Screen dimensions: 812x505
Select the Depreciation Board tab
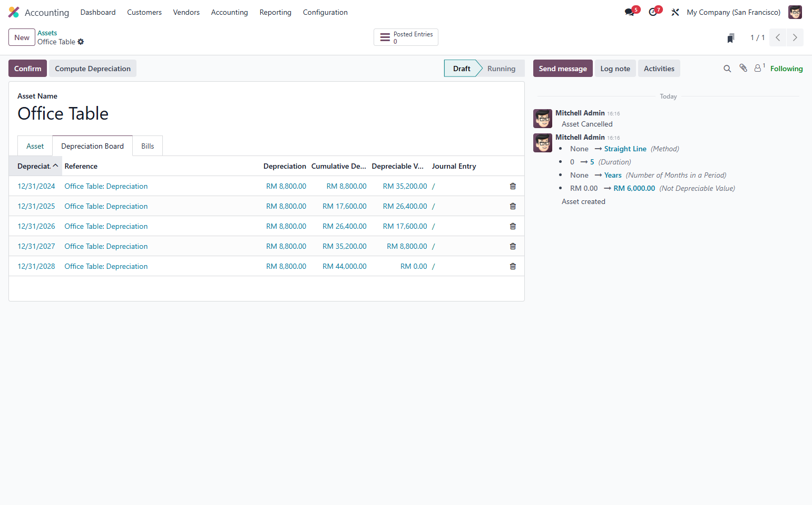pos(92,146)
